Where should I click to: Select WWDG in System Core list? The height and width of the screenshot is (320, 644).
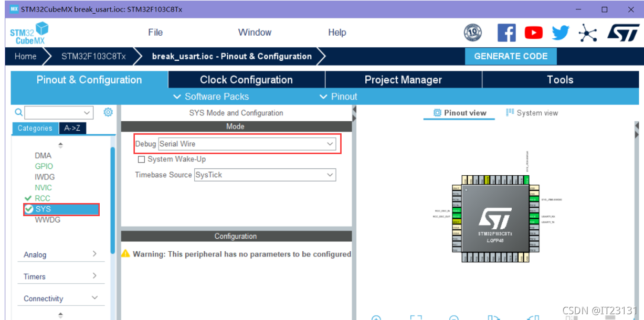(x=48, y=220)
